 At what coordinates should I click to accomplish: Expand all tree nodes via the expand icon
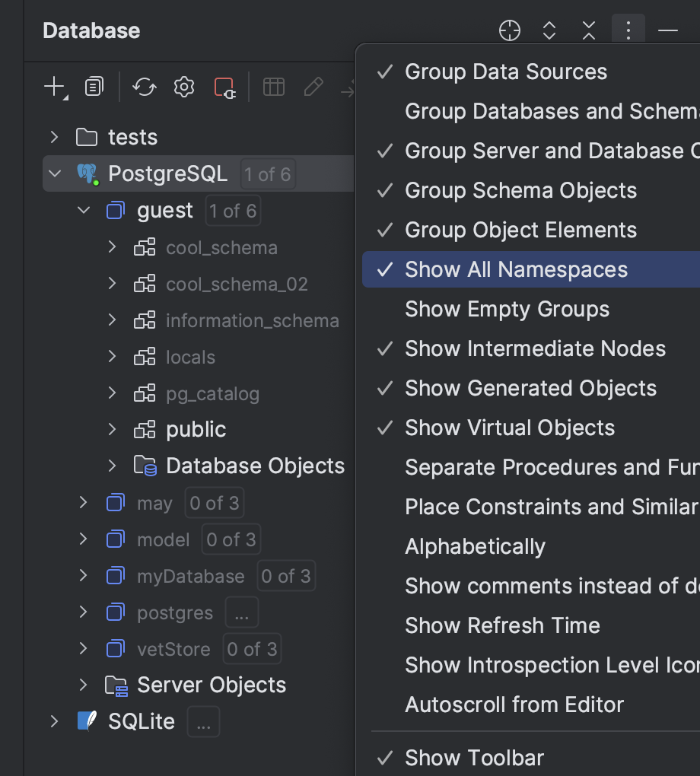point(549,30)
